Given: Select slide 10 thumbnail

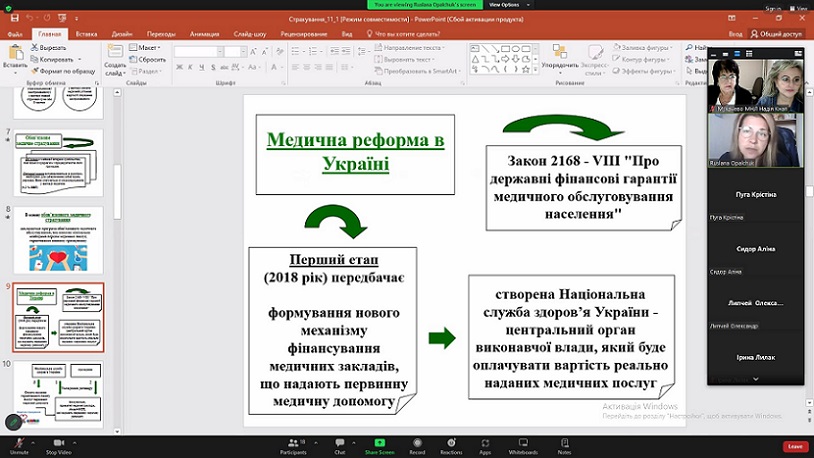Looking at the screenshot, I should [58, 395].
